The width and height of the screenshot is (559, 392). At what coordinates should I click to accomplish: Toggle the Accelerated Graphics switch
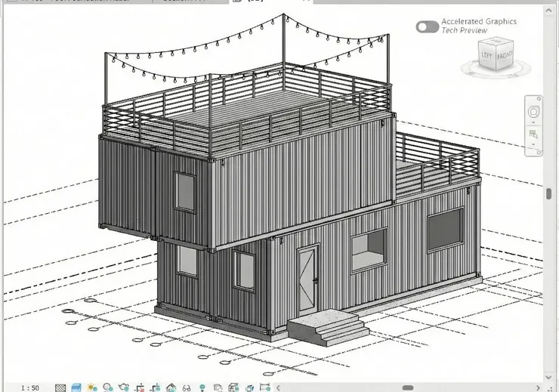tap(427, 26)
